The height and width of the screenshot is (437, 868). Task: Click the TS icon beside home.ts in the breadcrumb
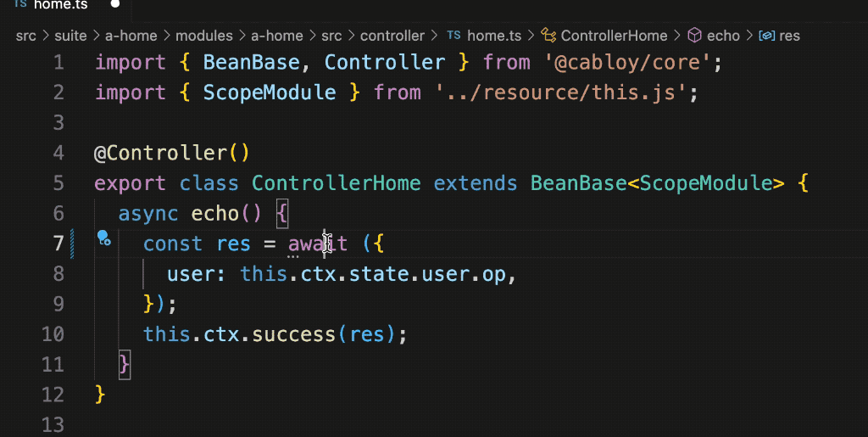[453, 36]
